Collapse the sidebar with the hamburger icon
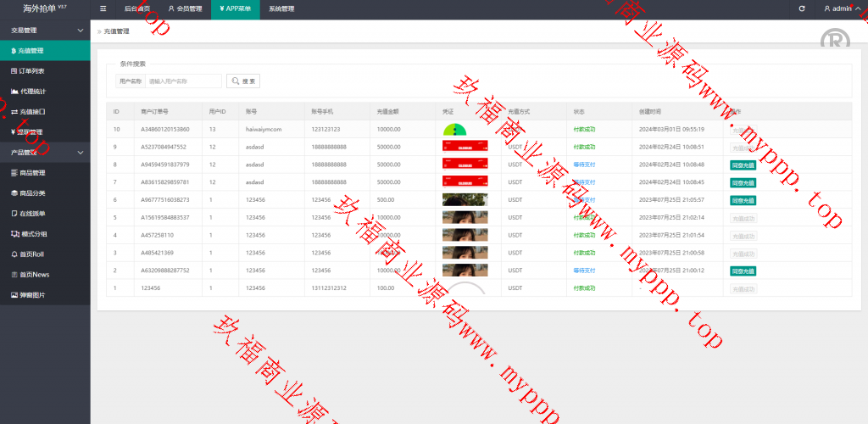 [103, 8]
